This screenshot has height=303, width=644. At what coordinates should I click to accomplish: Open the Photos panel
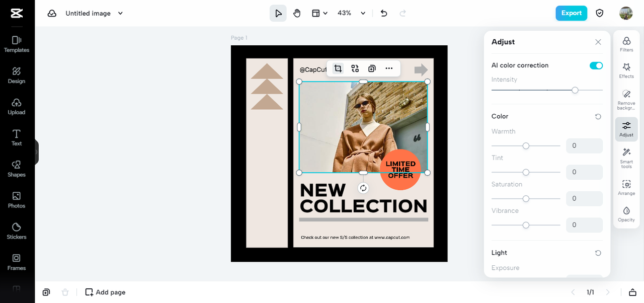[x=17, y=200]
